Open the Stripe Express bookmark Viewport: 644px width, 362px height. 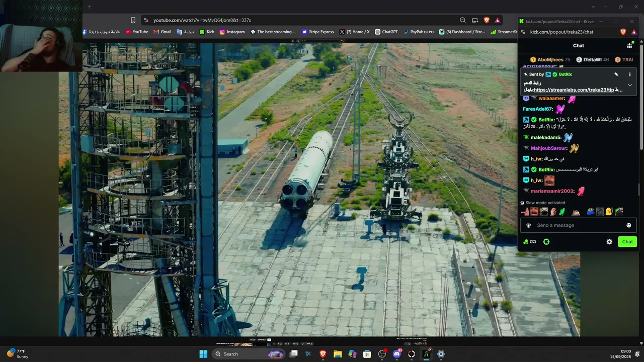coord(318,32)
